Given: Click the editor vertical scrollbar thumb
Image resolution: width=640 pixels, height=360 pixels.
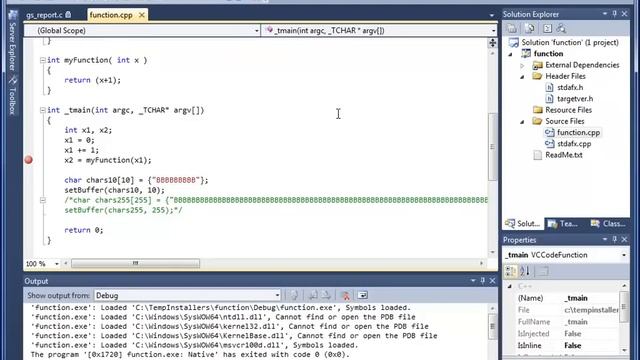Looking at the screenshot, I should point(493,146).
